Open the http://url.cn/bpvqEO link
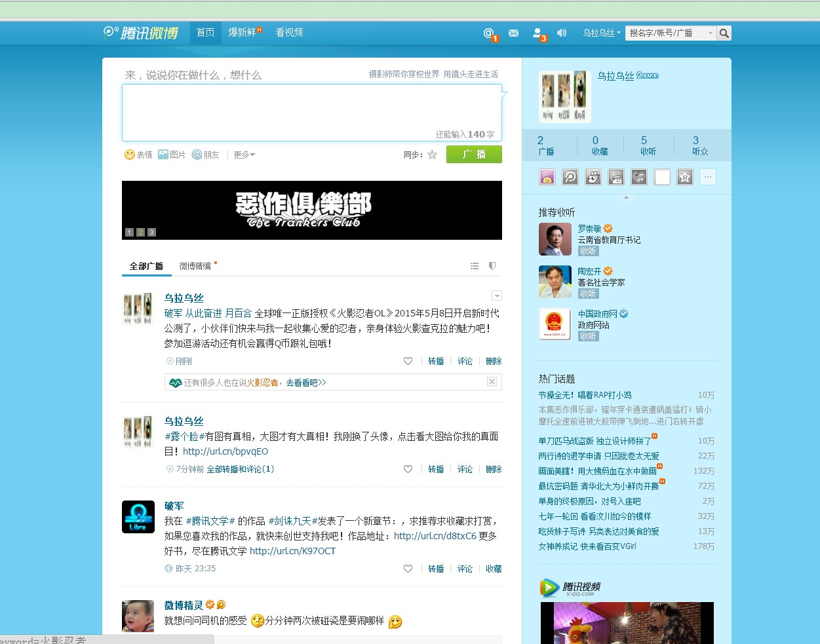Screen dimensions: 820x644 225,451
